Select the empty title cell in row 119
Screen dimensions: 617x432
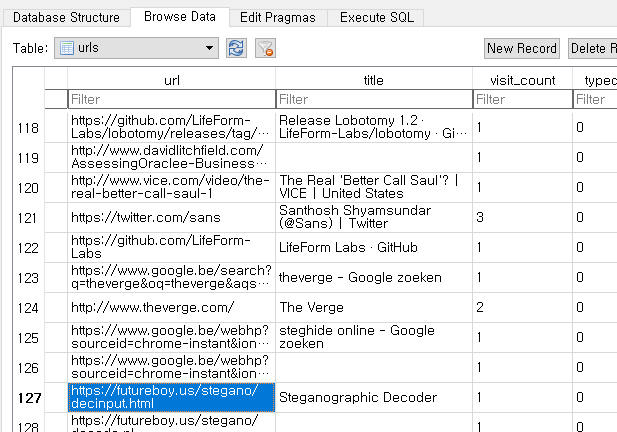(374, 158)
